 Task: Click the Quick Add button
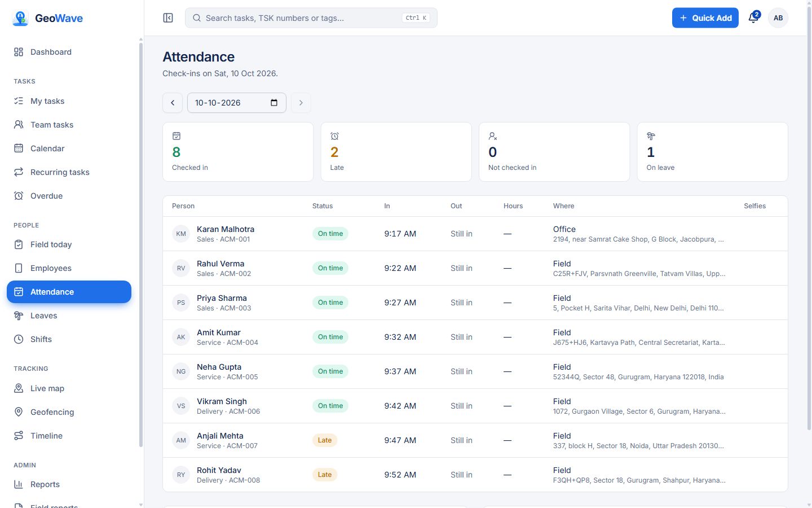(705, 18)
